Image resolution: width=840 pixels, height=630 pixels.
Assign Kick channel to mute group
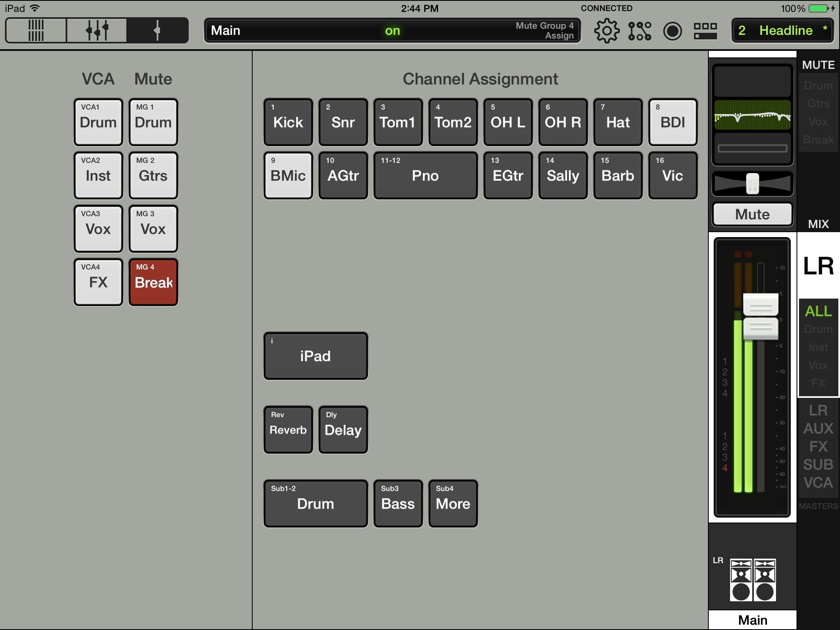[288, 122]
